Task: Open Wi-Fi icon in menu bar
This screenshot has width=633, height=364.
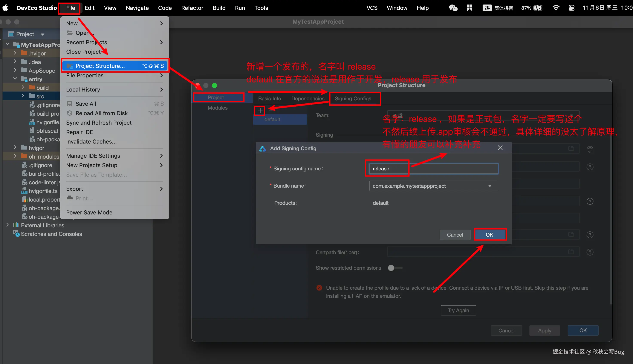Action: point(556,8)
